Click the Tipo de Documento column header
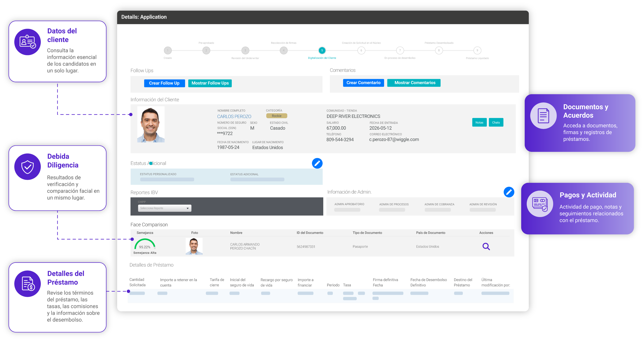This screenshot has height=341, width=644. 367,233
